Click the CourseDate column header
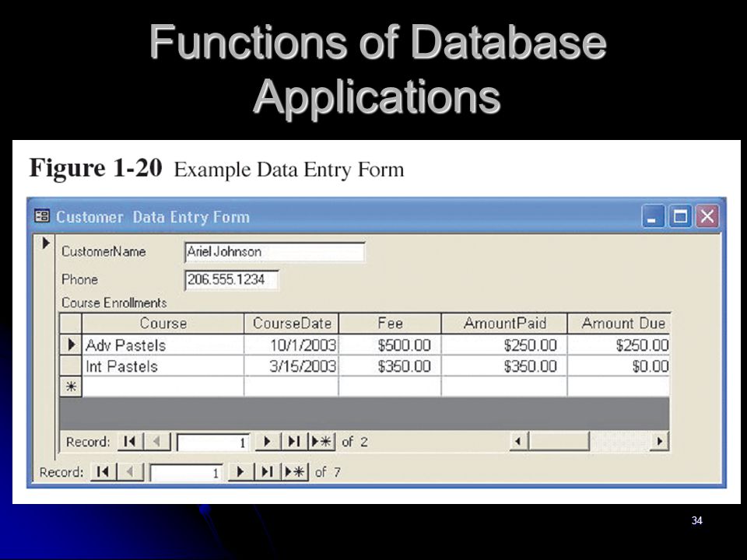This screenshot has height=560, width=747. click(292, 324)
